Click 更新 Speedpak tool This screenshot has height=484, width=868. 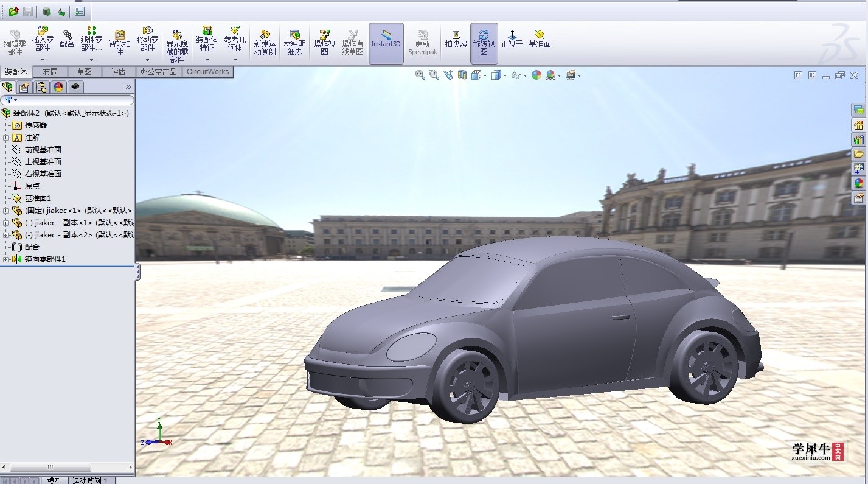tap(422, 43)
